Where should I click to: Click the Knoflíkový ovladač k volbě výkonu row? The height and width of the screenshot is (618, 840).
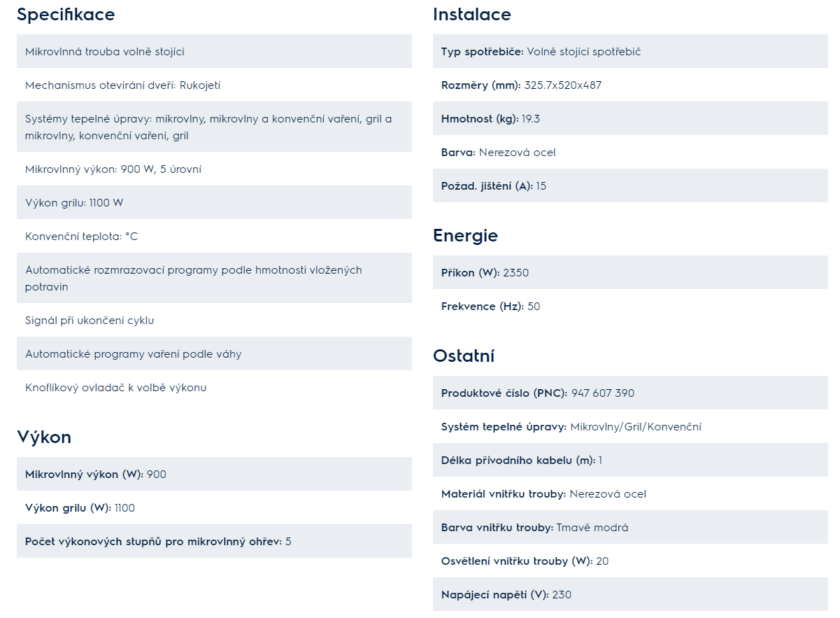click(214, 387)
